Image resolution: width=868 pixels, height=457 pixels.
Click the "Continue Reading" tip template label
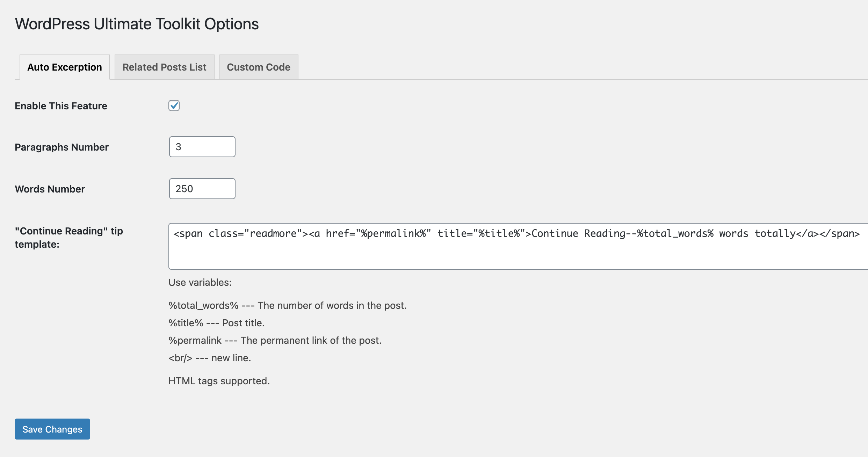[69, 238]
